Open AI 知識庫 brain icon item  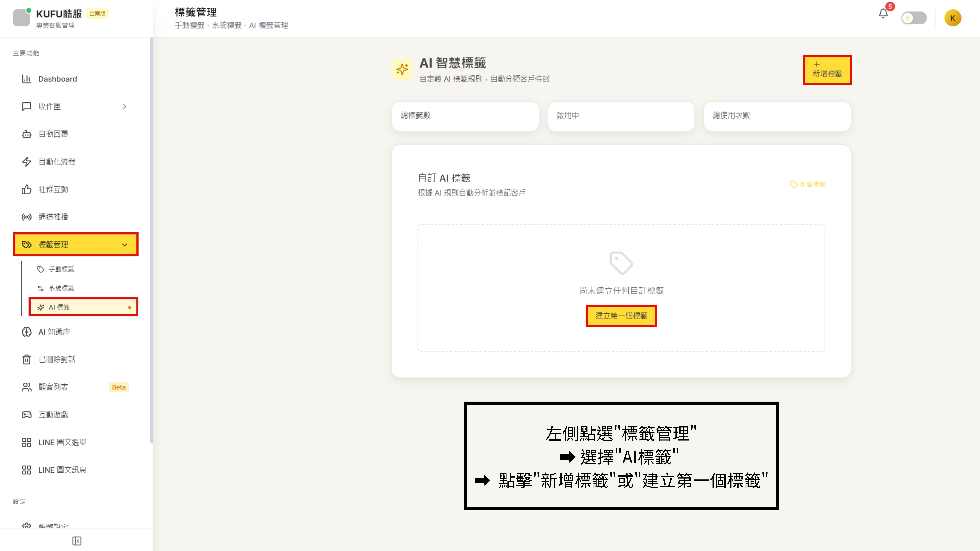[x=26, y=332]
